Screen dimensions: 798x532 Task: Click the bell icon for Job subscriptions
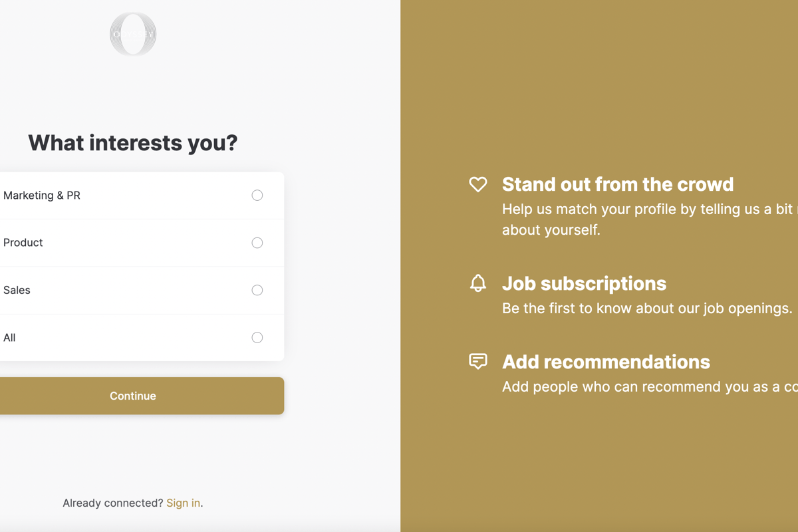coord(477,283)
